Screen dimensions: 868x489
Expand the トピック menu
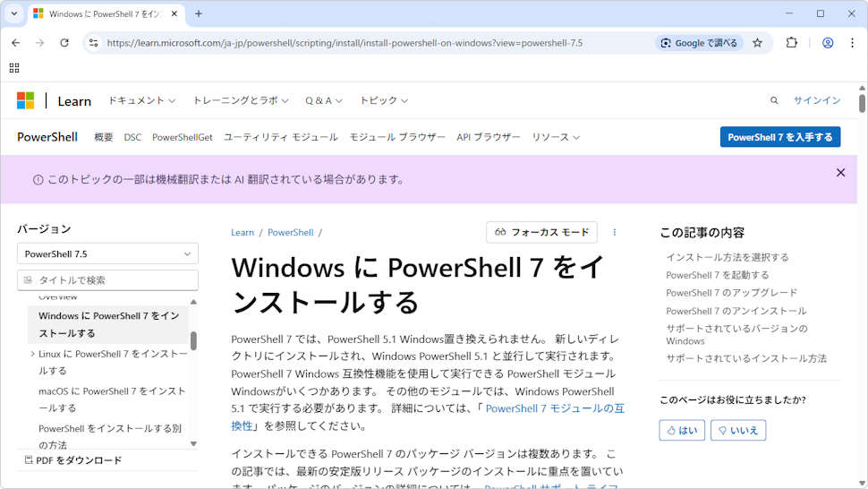click(x=384, y=100)
